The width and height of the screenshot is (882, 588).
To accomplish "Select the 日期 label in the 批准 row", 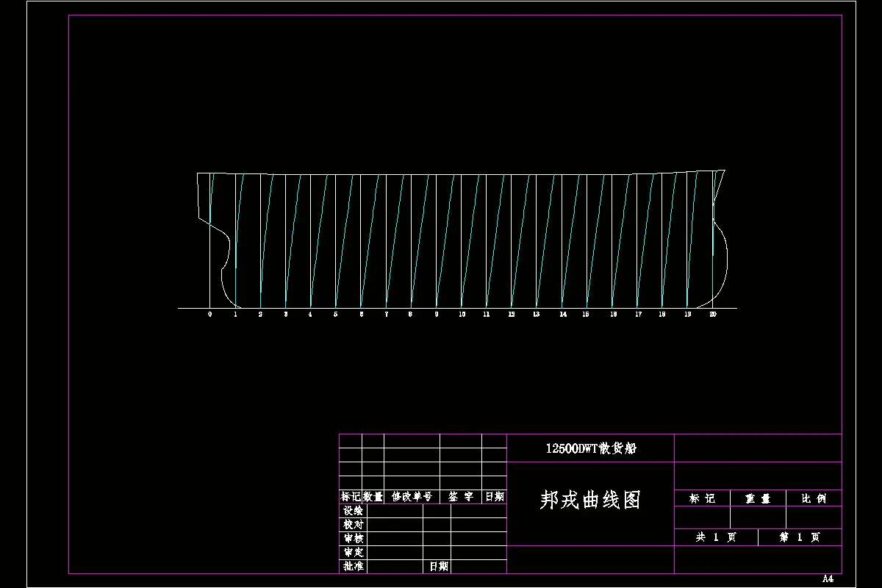I will tap(439, 567).
